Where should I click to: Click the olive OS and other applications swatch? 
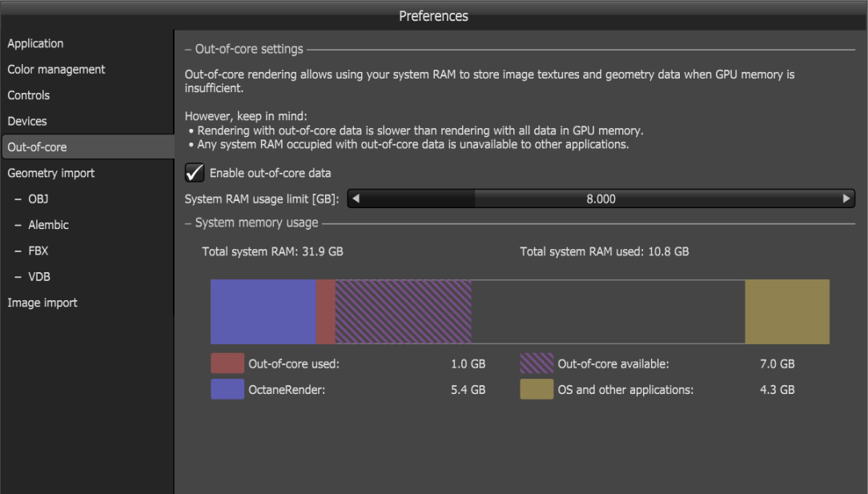pyautogui.click(x=536, y=390)
